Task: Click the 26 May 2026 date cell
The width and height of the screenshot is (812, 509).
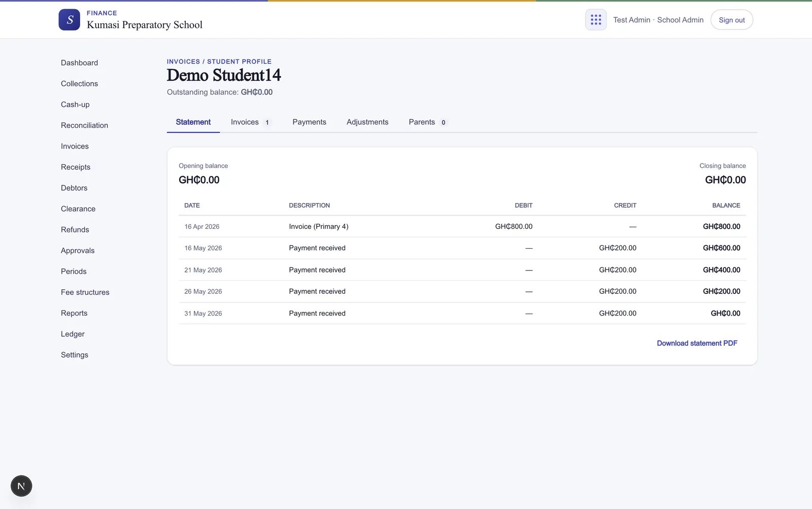Action: pos(203,291)
